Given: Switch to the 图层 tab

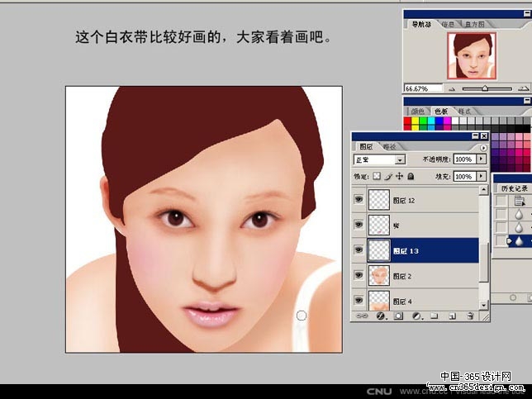Looking at the screenshot, I should click(x=366, y=146).
